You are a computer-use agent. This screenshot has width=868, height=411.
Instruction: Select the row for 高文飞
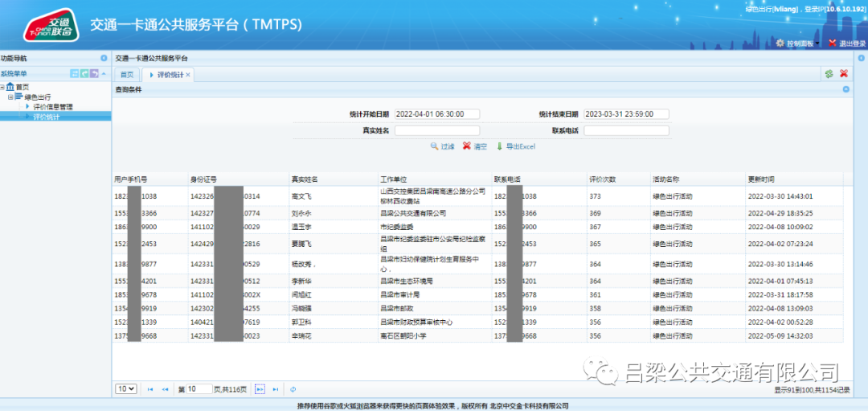coord(477,196)
